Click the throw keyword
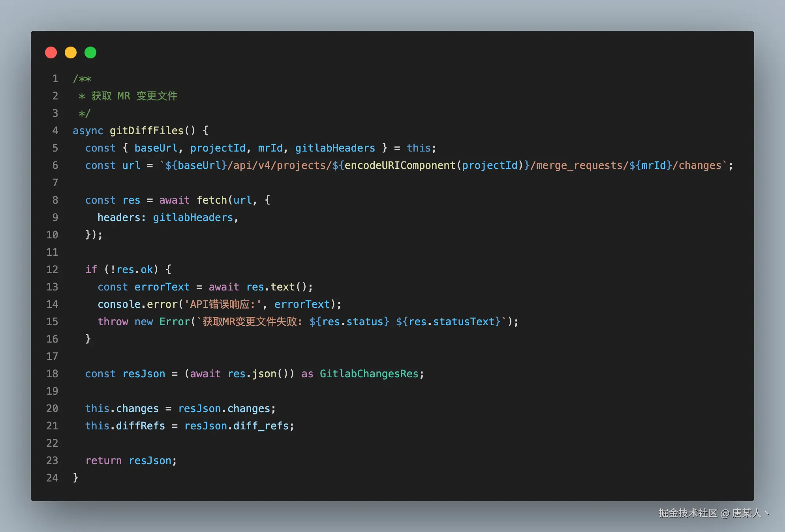785x532 pixels. (x=113, y=322)
